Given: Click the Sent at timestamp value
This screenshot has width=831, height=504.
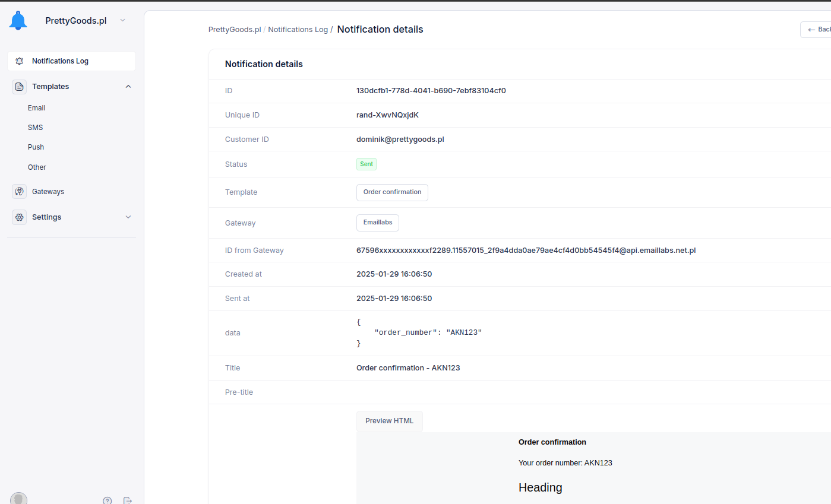Looking at the screenshot, I should point(394,299).
